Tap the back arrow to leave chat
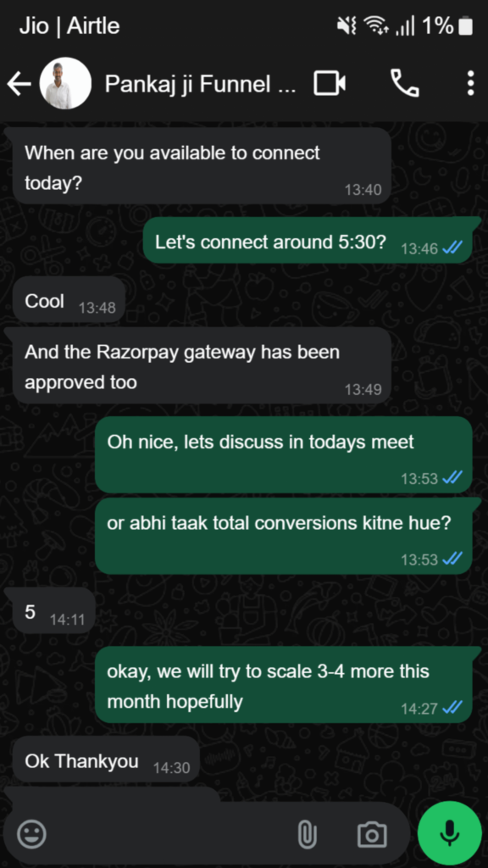The width and height of the screenshot is (488, 868). click(x=19, y=84)
